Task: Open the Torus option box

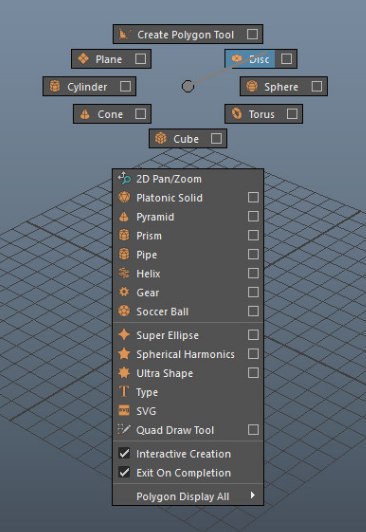Action: [x=292, y=114]
